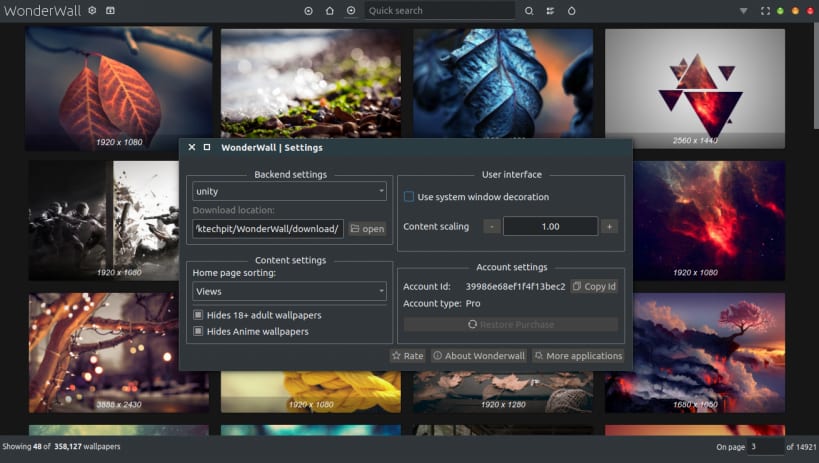This screenshot has width=819, height=463.
Task: Toggle fullscreen mode icon
Action: pos(765,10)
